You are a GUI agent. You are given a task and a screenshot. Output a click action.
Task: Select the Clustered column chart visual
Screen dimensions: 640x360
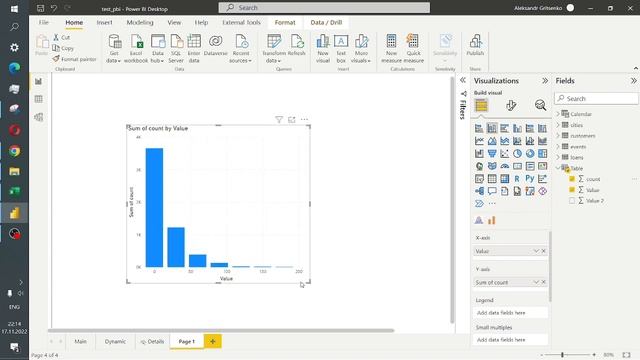point(517,129)
